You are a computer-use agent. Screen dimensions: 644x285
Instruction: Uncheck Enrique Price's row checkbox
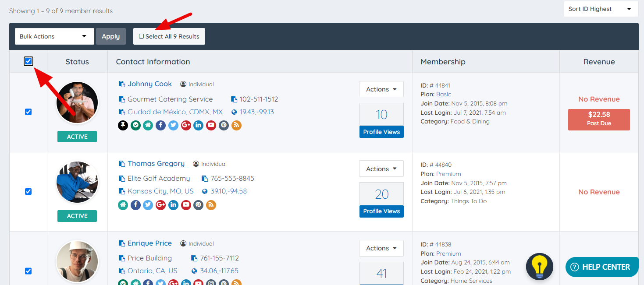[28, 271]
